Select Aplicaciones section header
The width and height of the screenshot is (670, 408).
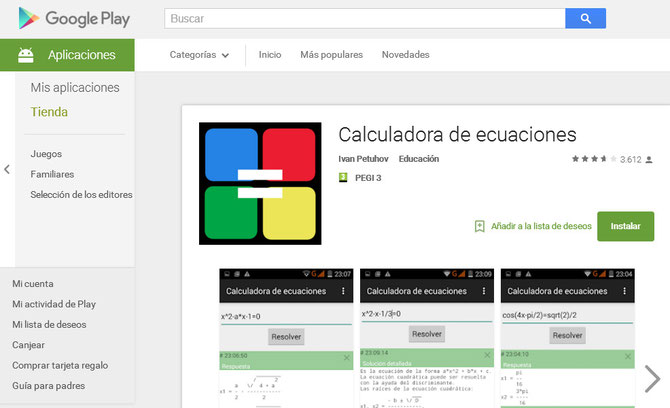click(67, 55)
